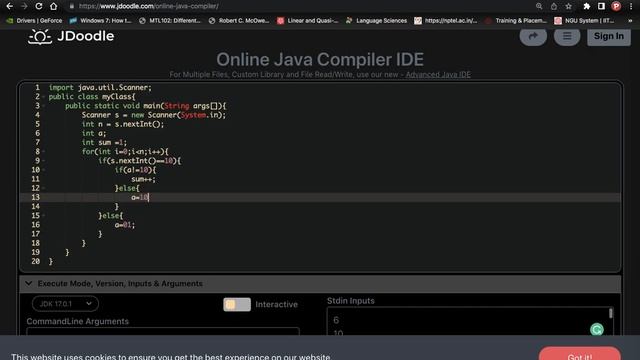Click the 'a=10' text on line 13

click(140, 198)
